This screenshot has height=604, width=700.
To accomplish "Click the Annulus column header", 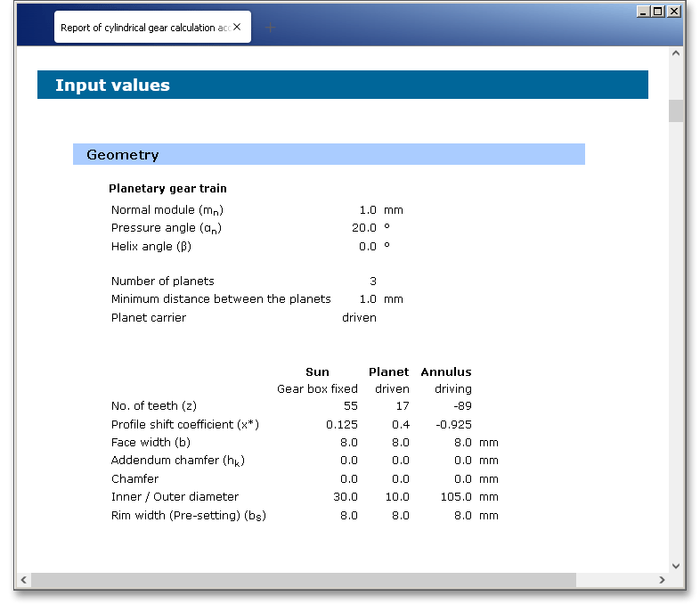I will 445,372.
